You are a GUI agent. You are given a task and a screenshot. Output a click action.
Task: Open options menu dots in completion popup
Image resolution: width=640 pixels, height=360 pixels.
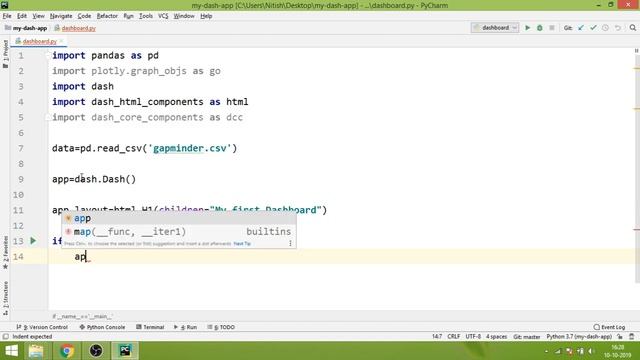(290, 243)
